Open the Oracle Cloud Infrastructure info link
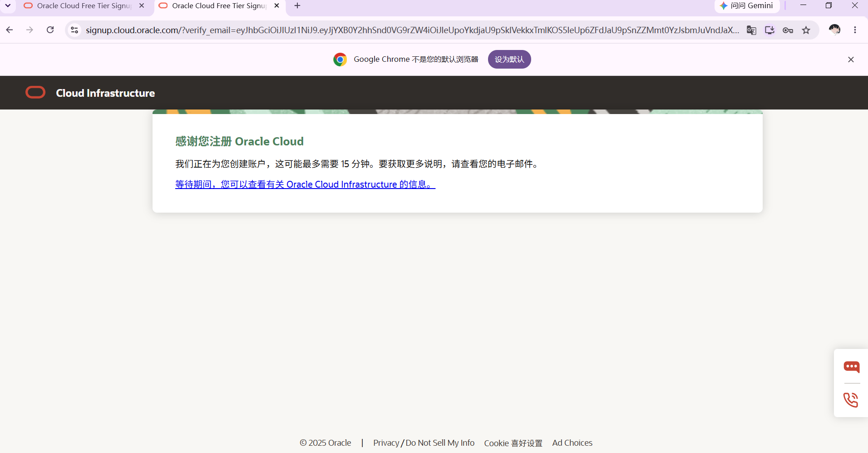The image size is (868, 453). (305, 184)
